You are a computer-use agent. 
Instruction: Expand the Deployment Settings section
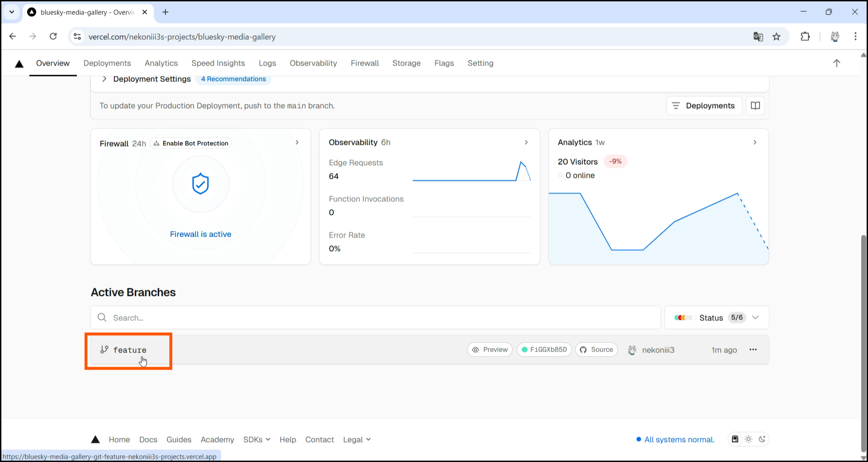click(x=104, y=79)
